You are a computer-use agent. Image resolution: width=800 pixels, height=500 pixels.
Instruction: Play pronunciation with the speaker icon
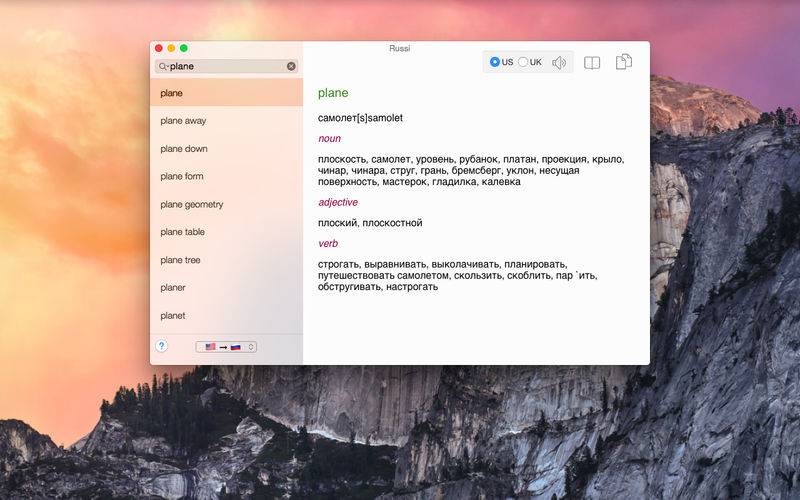pyautogui.click(x=559, y=63)
